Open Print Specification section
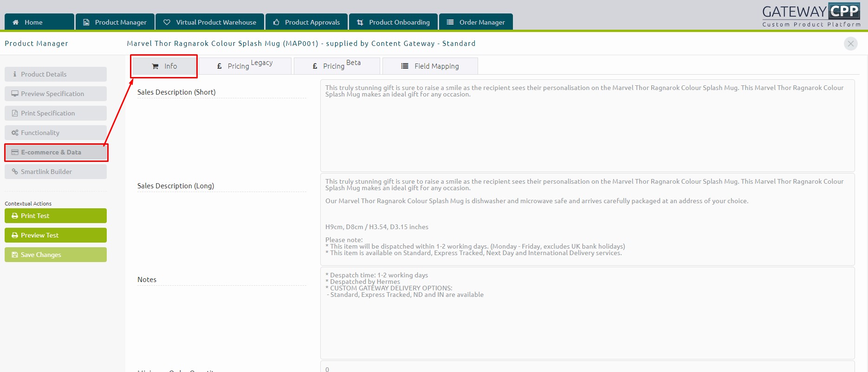Screen dimensions: 868x372 pyautogui.click(x=56, y=113)
